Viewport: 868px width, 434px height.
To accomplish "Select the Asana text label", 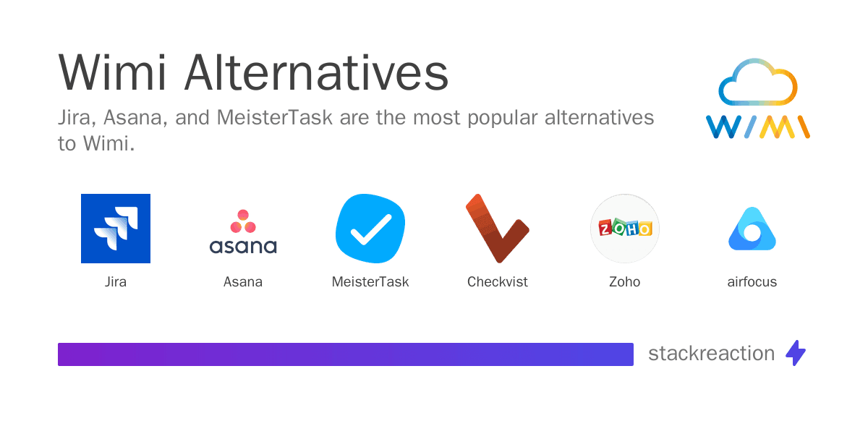I will pyautogui.click(x=243, y=282).
